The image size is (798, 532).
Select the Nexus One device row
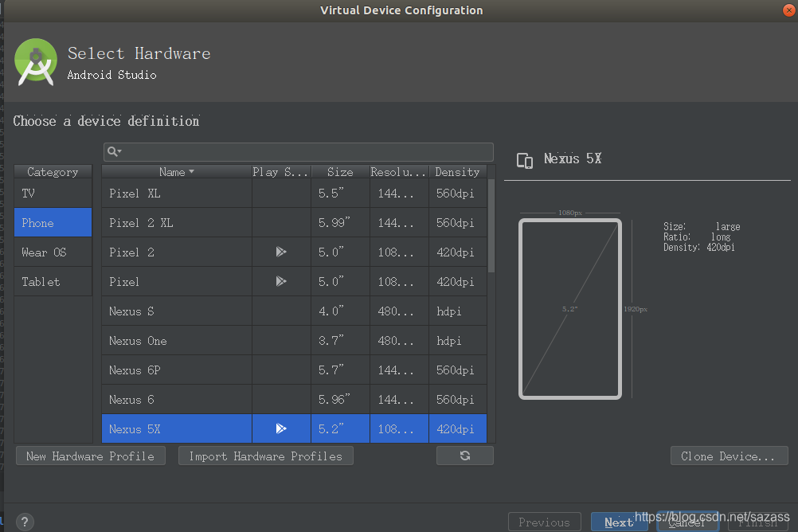[294, 341]
